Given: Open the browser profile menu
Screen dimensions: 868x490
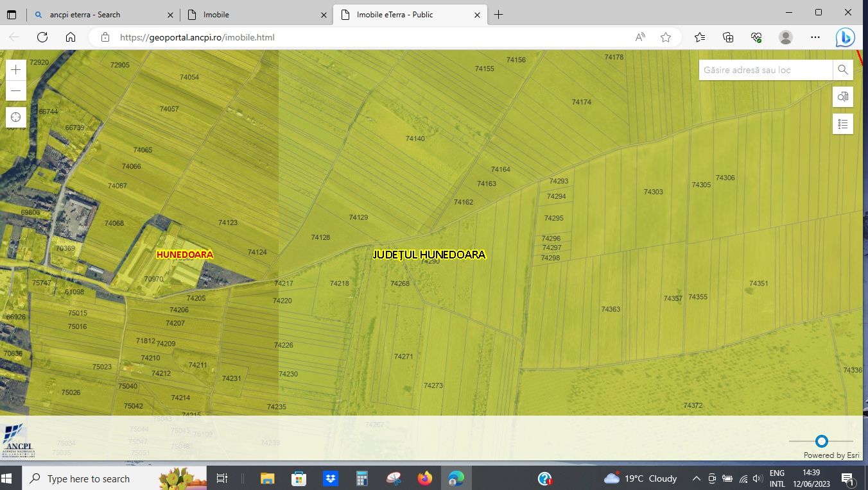Looking at the screenshot, I should pos(786,37).
